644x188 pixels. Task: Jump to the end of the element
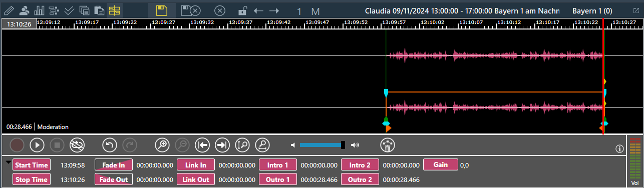coord(222,145)
